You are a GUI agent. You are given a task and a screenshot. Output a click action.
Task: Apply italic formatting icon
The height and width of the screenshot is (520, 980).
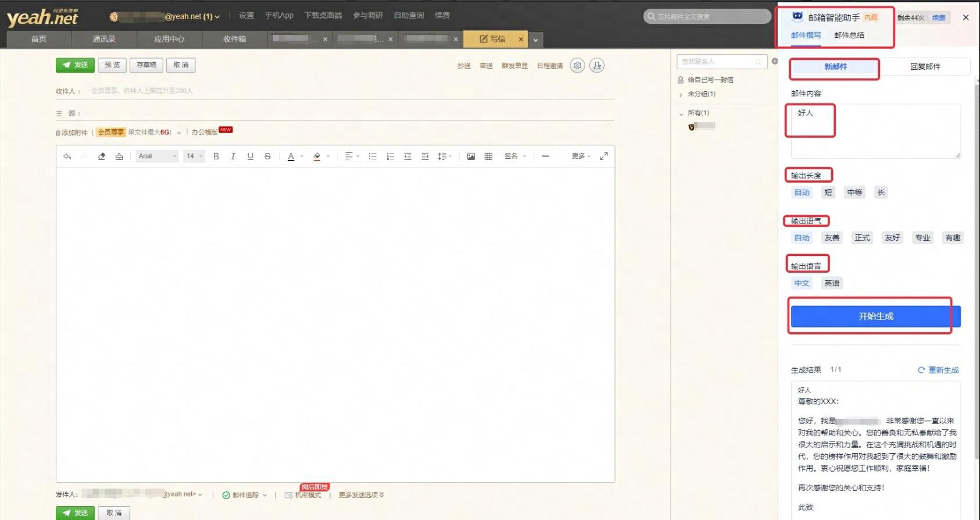click(x=233, y=156)
